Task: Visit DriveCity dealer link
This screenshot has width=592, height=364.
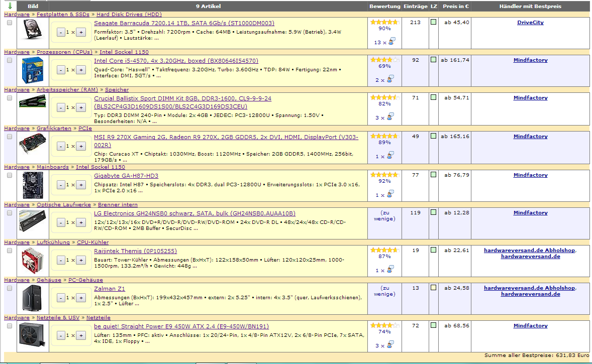Action: (530, 22)
